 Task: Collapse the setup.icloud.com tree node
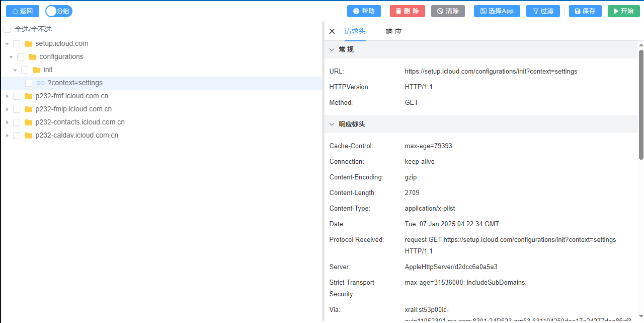pyautogui.click(x=7, y=44)
